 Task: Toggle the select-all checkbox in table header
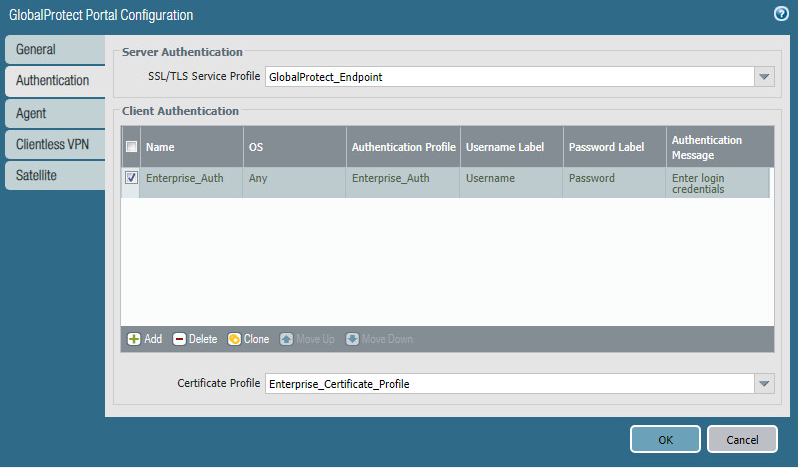pos(131,147)
